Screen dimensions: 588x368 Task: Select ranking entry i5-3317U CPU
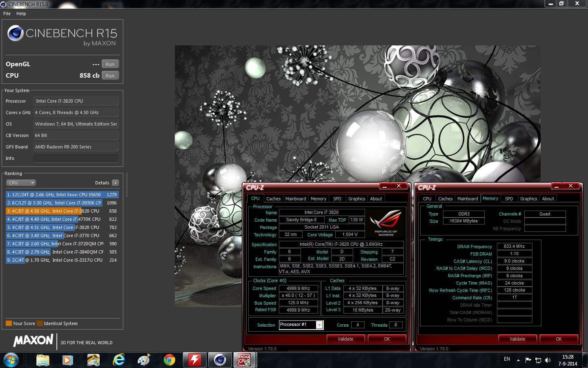[x=62, y=260]
